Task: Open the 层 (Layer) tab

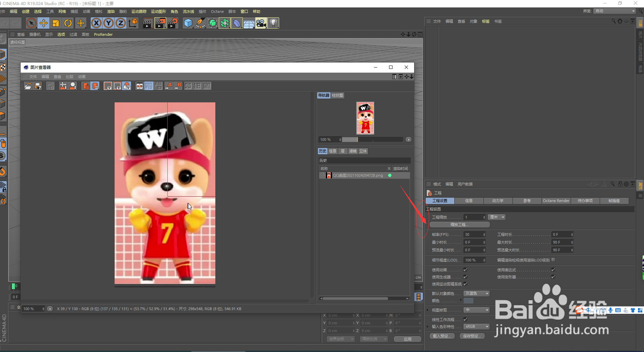Action: point(343,151)
